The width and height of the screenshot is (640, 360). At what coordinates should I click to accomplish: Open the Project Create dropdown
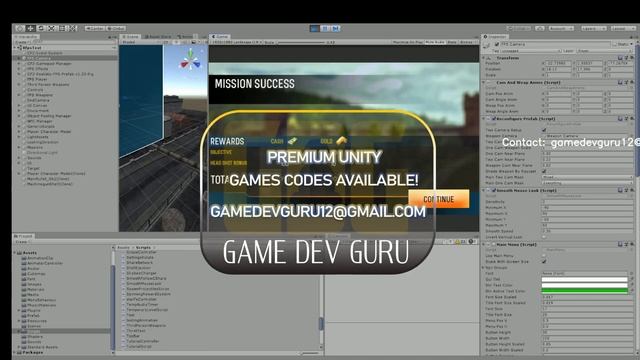[22, 242]
